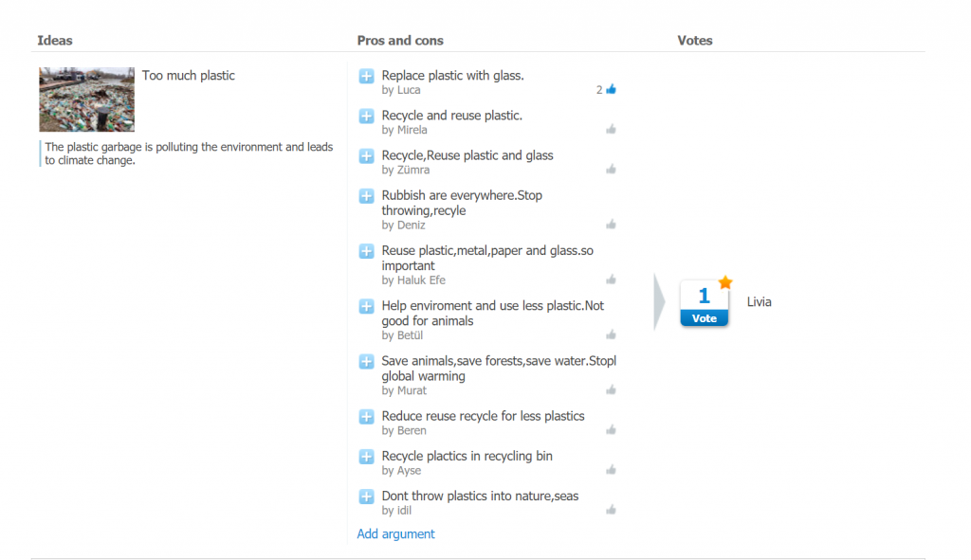The width and height of the screenshot is (971, 560).
Task: Open the Too much plastic idea title
Action: point(189,76)
